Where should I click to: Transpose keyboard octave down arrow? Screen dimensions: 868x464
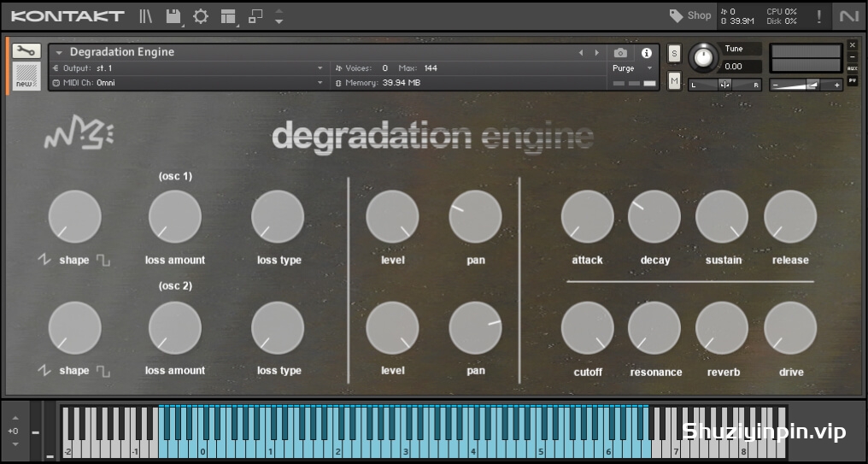pos(15,443)
